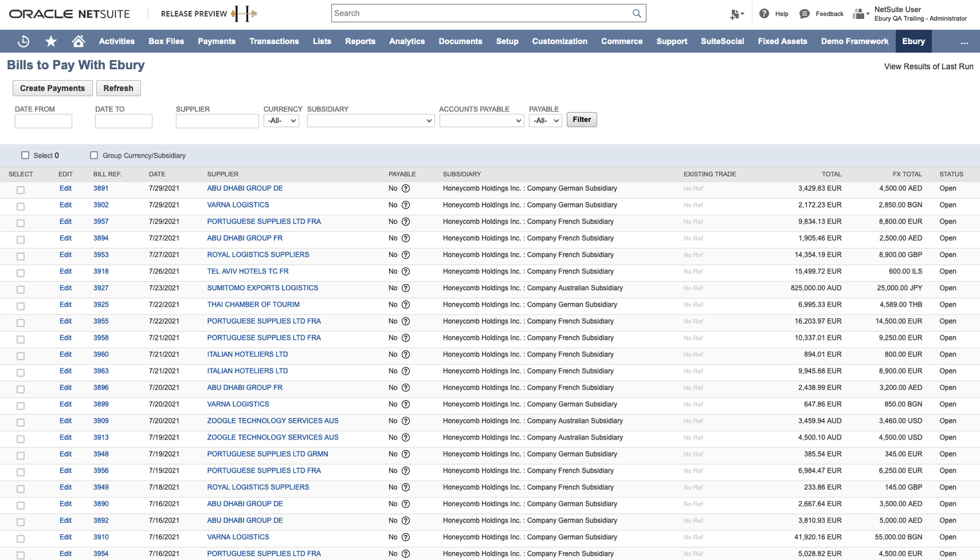The width and height of the screenshot is (980, 560).
Task: Click the Date From input field
Action: tap(43, 121)
